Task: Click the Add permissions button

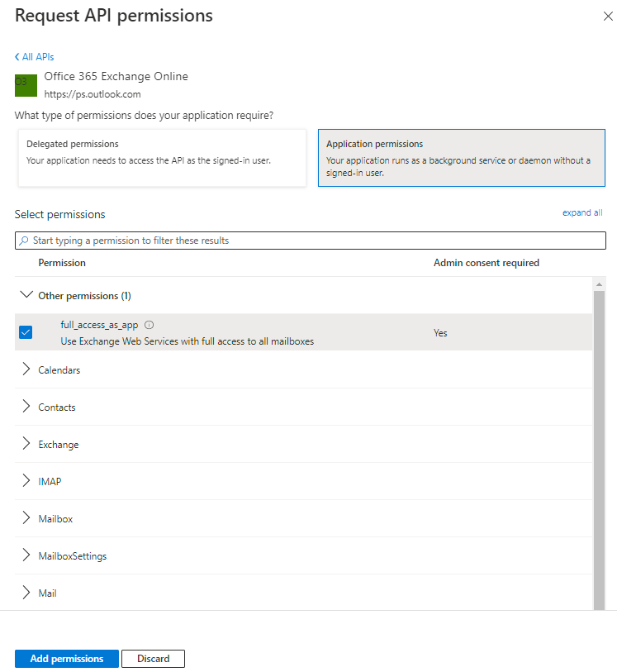Action: (x=67, y=659)
